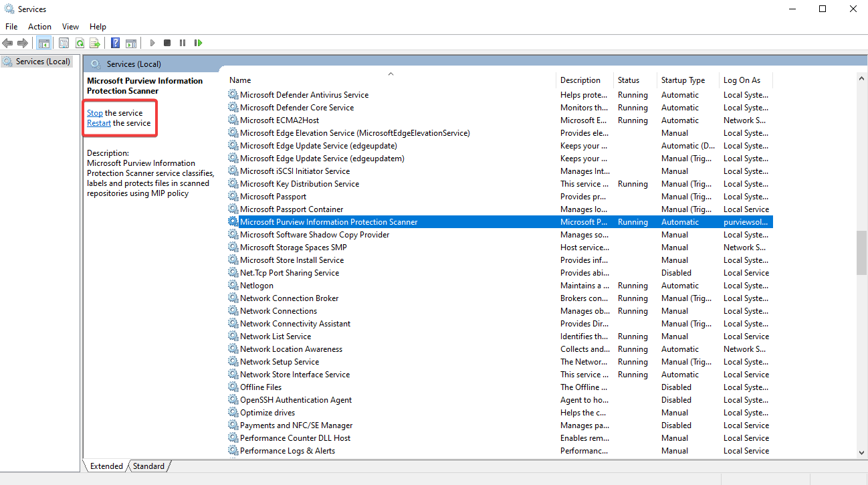Click the vertical scrollbar thumb in services list
Image resolution: width=868 pixels, height=485 pixels.
pyautogui.click(x=861, y=253)
